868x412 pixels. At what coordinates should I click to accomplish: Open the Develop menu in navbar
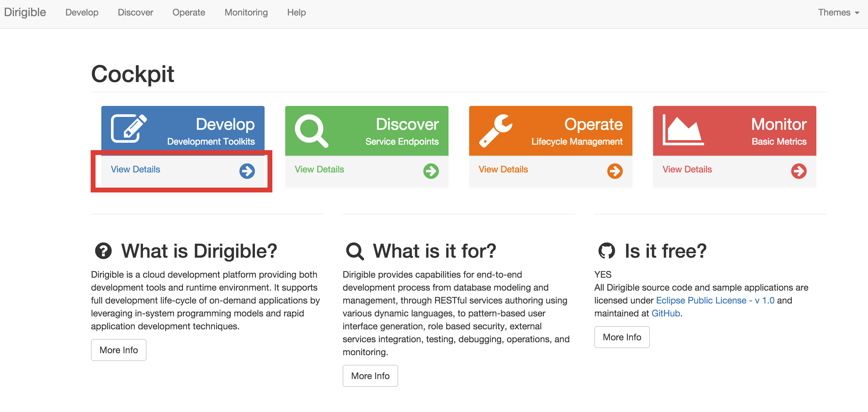pyautogui.click(x=82, y=13)
